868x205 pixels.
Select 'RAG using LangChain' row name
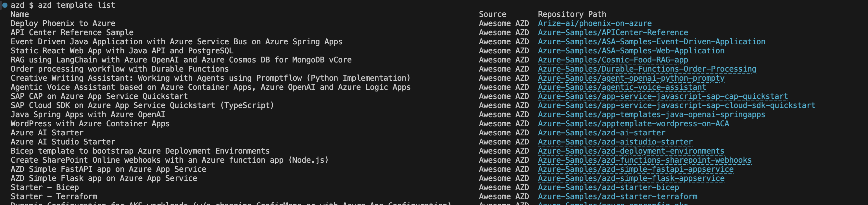[x=181, y=60]
